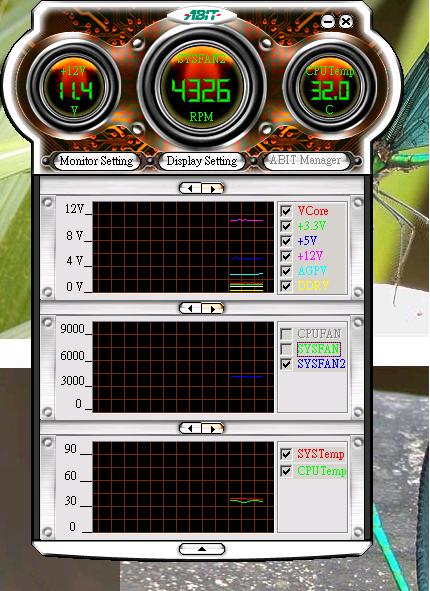This screenshot has height=591, width=430.
Task: Click right arrow above temperature graph
Action: (x=213, y=428)
